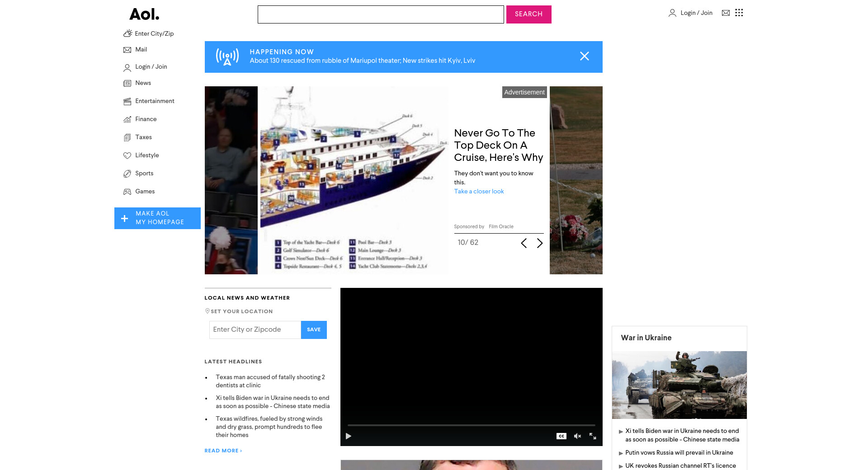
Task: Click the weather icon beside Enter City/Zip
Action: click(128, 33)
